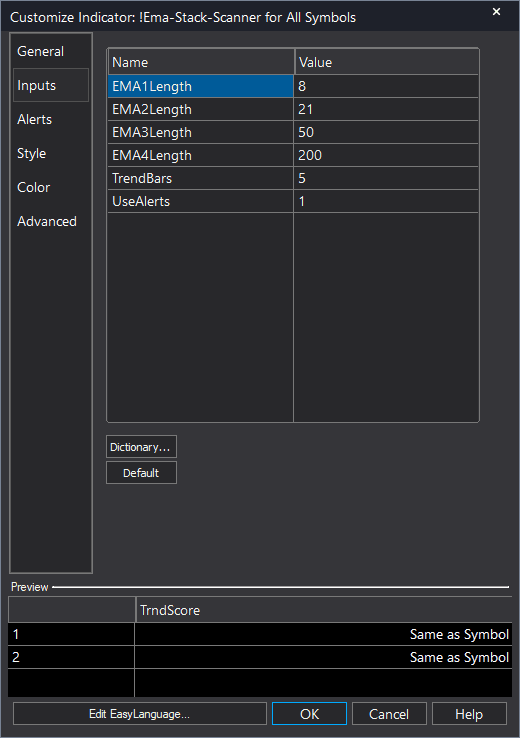Edit the EMA1Length value 8

[386, 86]
